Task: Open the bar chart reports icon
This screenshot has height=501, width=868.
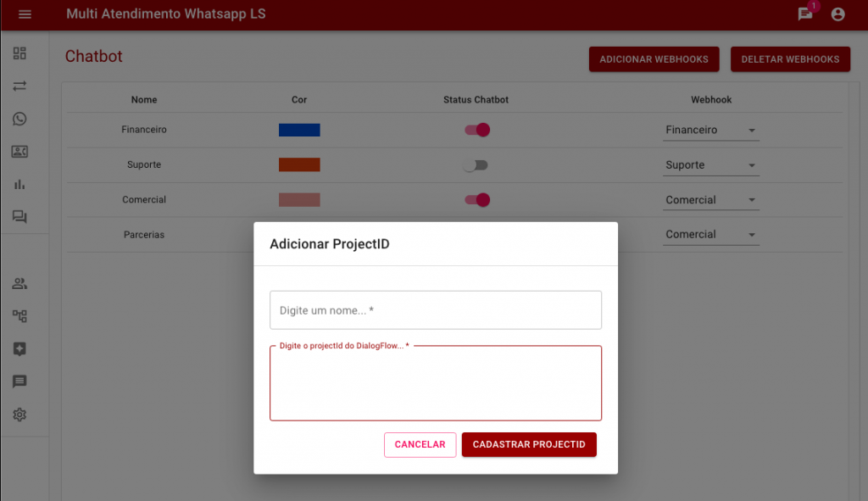Action: pyautogui.click(x=19, y=184)
